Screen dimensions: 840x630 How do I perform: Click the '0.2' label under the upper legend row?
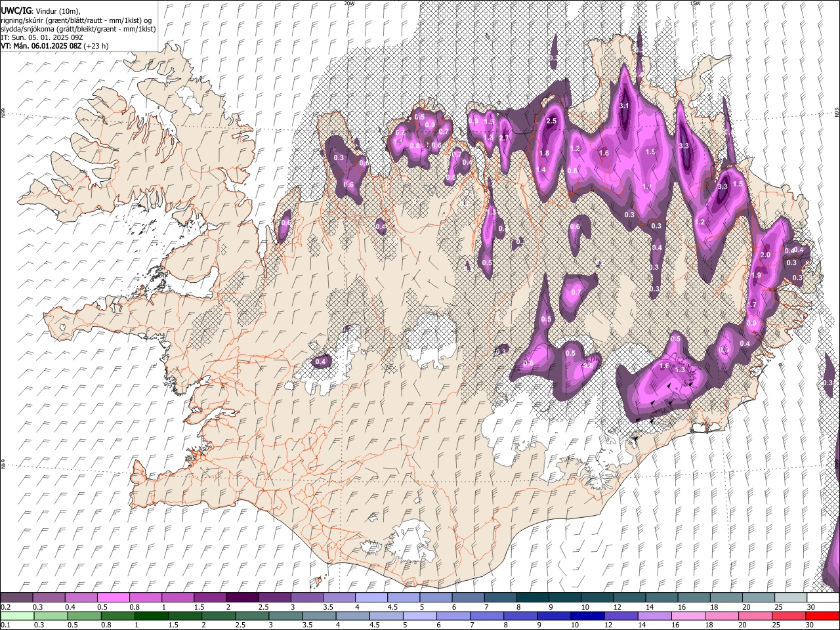tap(5, 607)
